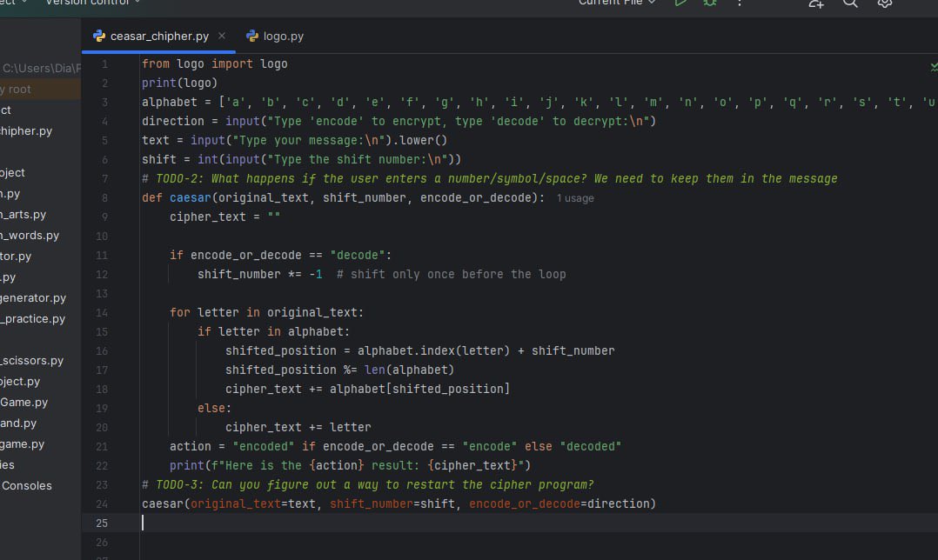Open IDE settings gear icon
Viewport: 938px width, 560px height.
(x=885, y=3)
